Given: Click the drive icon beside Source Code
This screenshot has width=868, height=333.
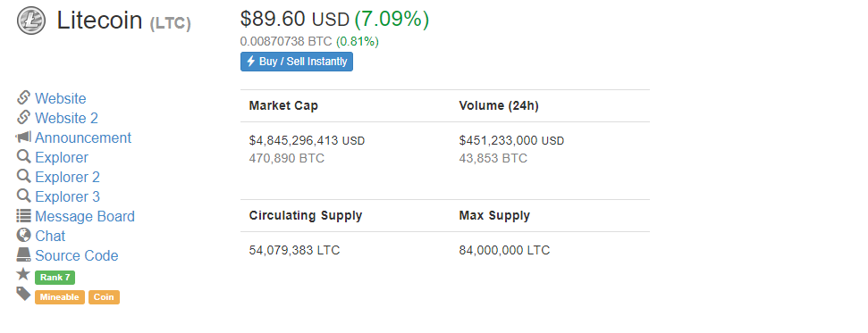Looking at the screenshot, I should tap(23, 254).
